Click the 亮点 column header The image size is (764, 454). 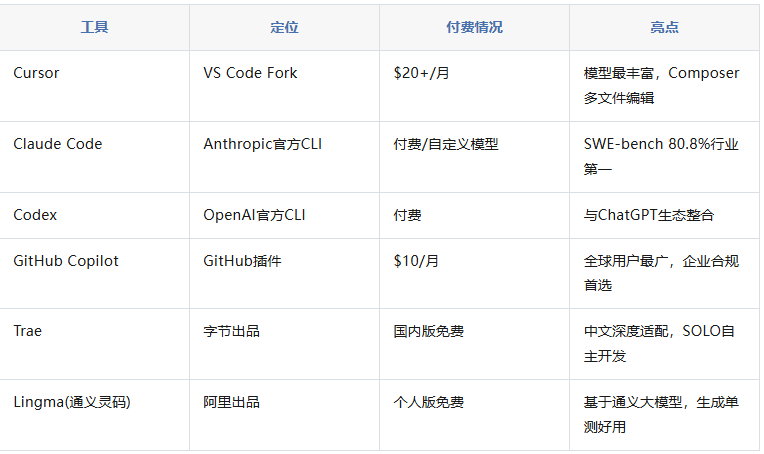[x=665, y=27]
